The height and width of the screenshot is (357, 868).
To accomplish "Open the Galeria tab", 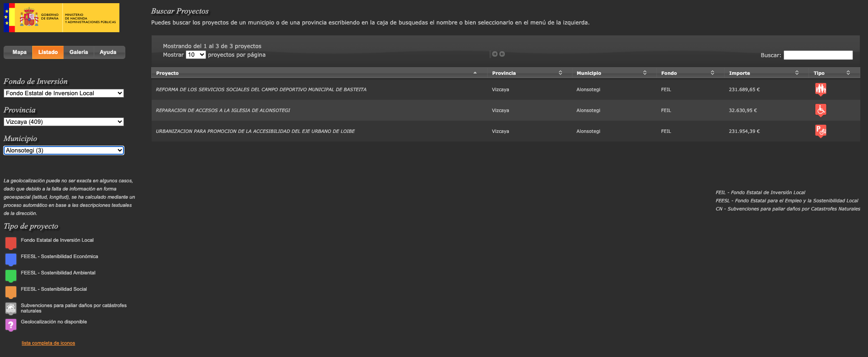I will pos(79,52).
